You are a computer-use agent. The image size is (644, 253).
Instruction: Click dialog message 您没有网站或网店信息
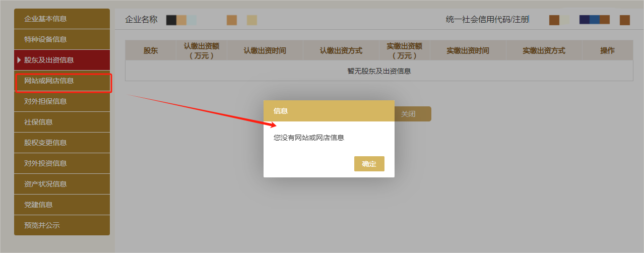tap(309, 137)
